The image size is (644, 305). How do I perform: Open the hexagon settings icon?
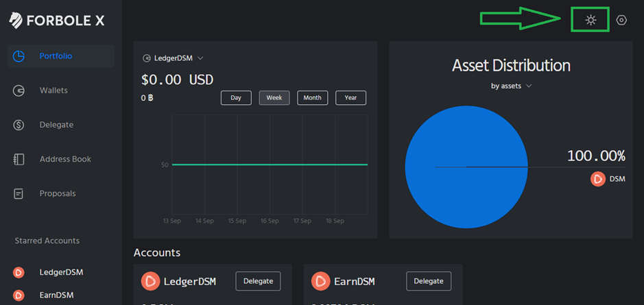[621, 20]
